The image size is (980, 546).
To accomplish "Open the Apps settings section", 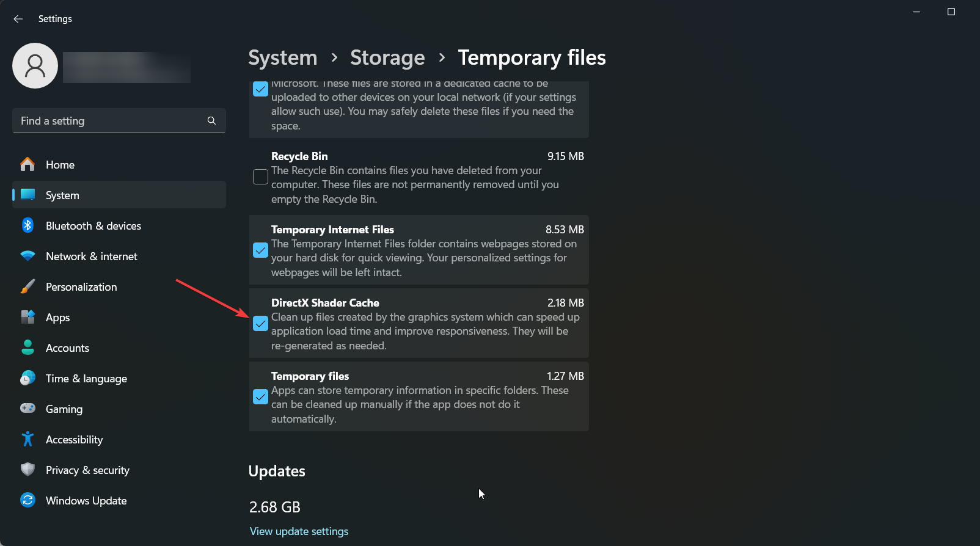I will 58,318.
